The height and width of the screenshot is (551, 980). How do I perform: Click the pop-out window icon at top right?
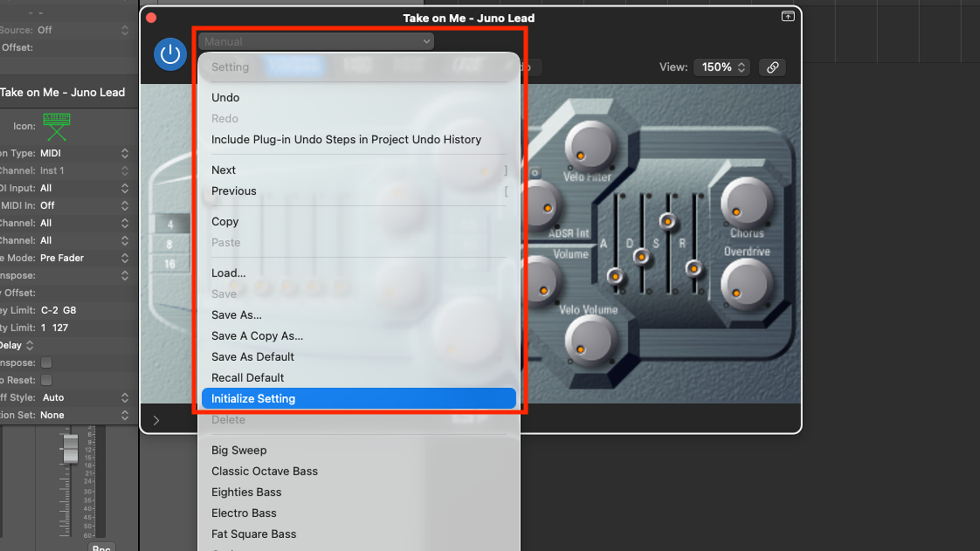[788, 16]
